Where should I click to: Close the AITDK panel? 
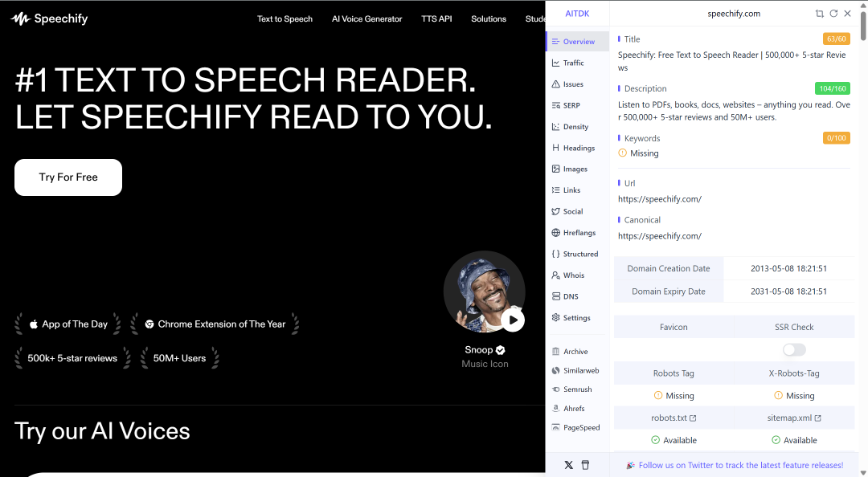(x=848, y=14)
